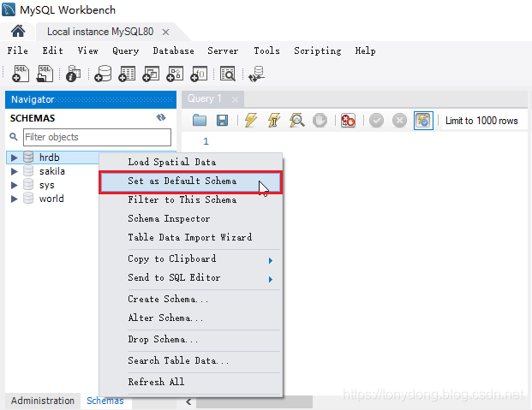Image resolution: width=532 pixels, height=410 pixels.
Task: Select the world schema name
Action: click(x=51, y=199)
